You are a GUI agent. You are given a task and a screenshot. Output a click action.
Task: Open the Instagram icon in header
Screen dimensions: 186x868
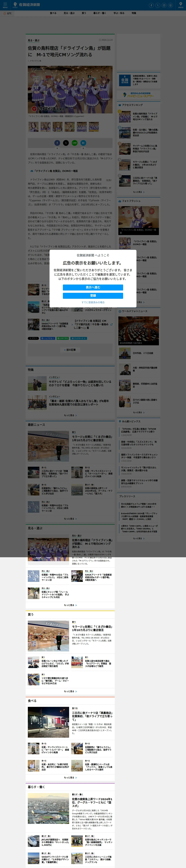click(x=164, y=5)
